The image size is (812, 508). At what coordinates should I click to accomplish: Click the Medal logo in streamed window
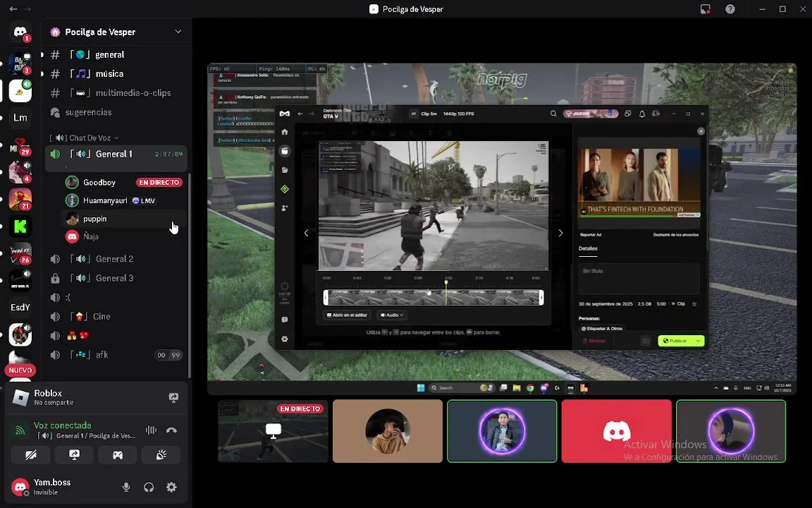(284, 114)
